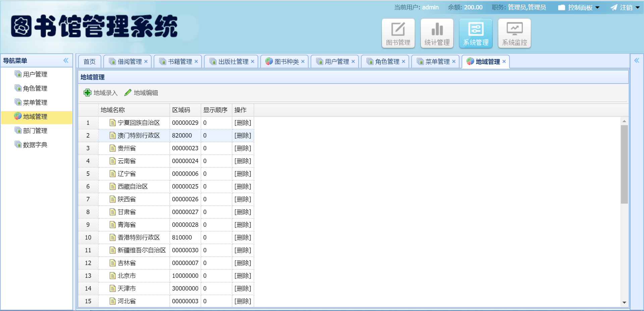Click the folder icon next to 控制面板
The width and height of the screenshot is (644, 311).
561,7
